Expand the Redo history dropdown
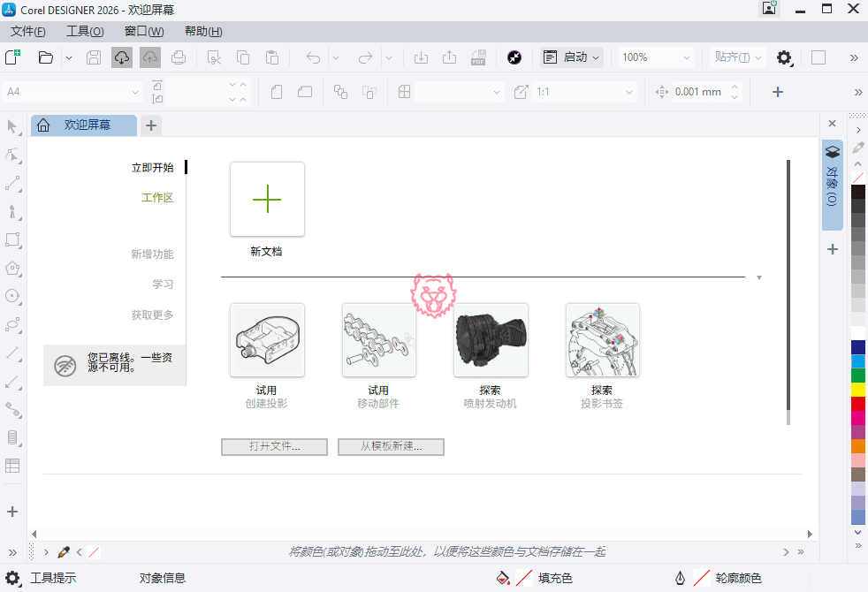The width and height of the screenshot is (868, 592). point(389,57)
